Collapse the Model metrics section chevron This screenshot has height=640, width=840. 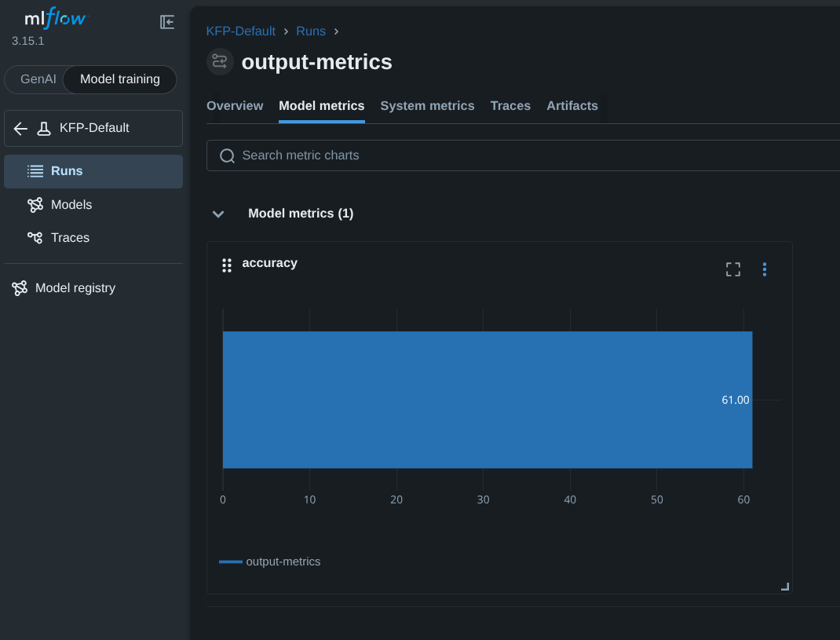click(218, 214)
